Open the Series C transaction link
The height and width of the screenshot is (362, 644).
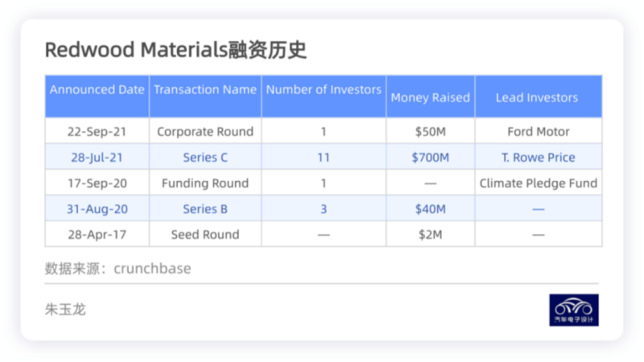coord(205,158)
